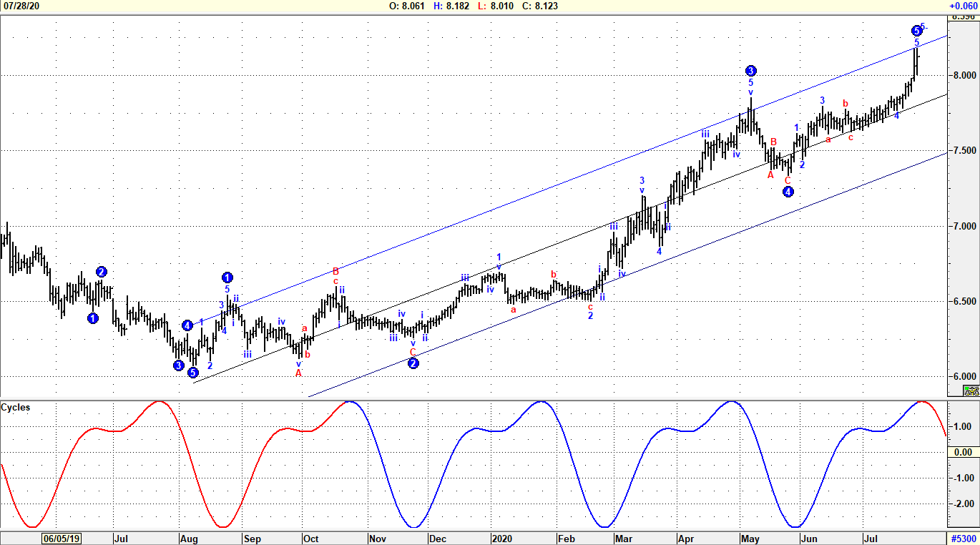Click the May month label on the time axis
The height and width of the screenshot is (545, 980).
(x=750, y=538)
